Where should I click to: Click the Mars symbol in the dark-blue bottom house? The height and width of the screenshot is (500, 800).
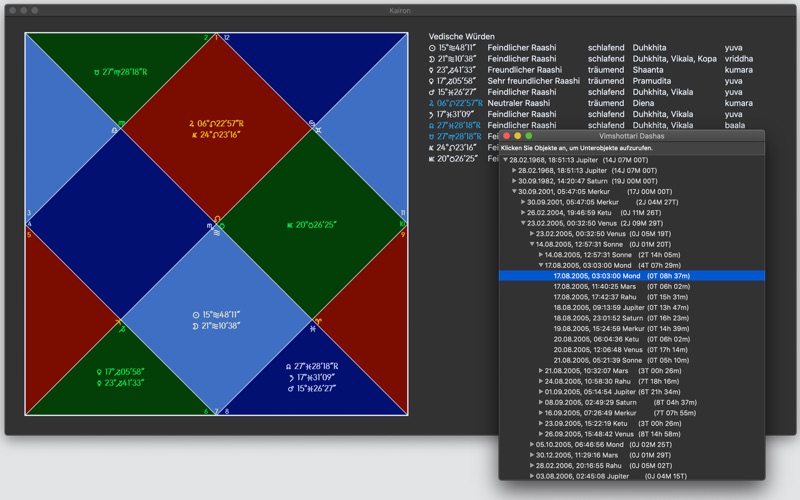tap(290, 389)
